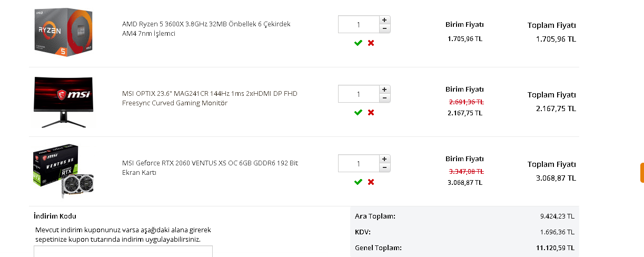
Task: Select quantity field for RTX 2060 card
Action: pyautogui.click(x=359, y=163)
